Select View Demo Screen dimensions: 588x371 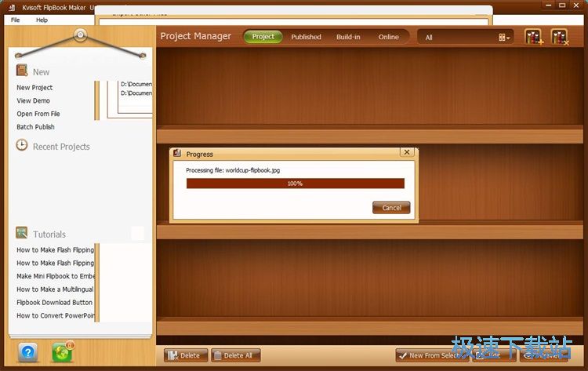pyautogui.click(x=33, y=100)
